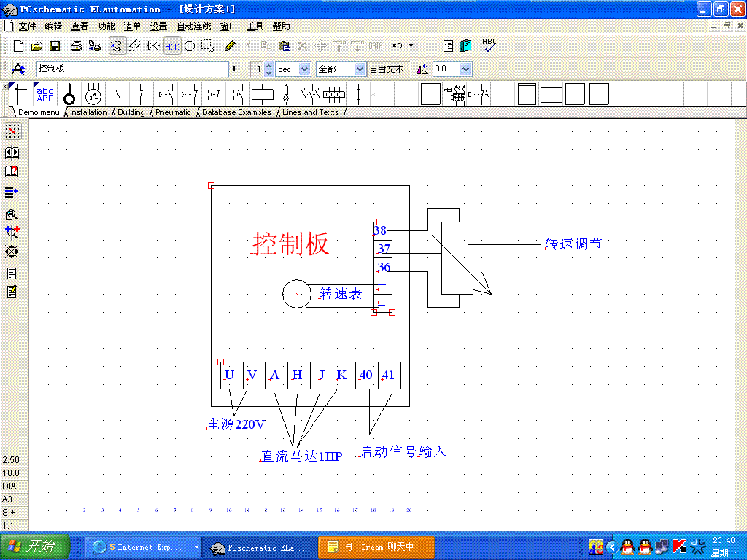
Task: Pick the relay coil rectangle symbol
Action: coord(262,94)
